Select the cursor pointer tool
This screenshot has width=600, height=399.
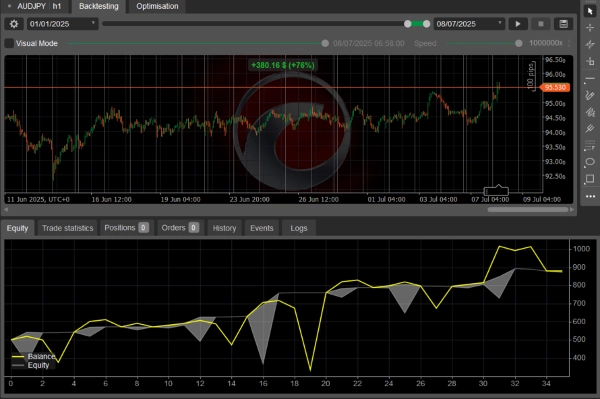590,11
